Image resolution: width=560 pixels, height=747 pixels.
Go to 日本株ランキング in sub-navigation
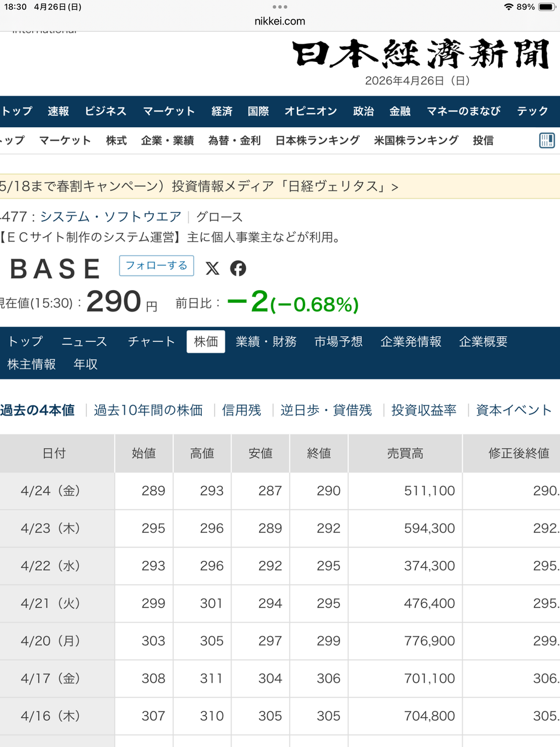[x=317, y=141]
